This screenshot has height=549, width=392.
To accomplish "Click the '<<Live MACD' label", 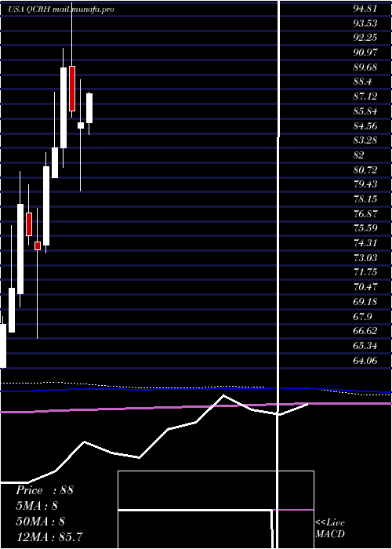I will pyautogui.click(x=330, y=529).
